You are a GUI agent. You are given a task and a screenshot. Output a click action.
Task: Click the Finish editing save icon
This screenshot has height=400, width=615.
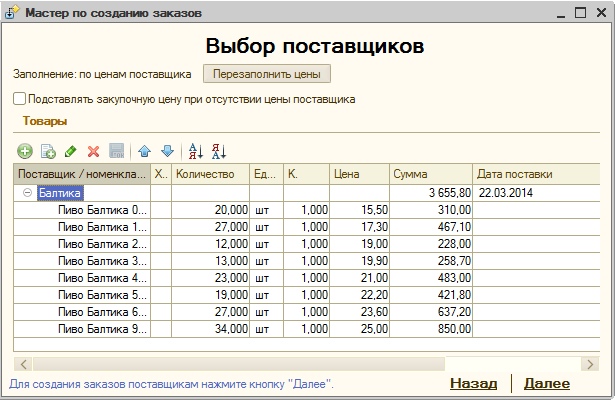tap(116, 151)
